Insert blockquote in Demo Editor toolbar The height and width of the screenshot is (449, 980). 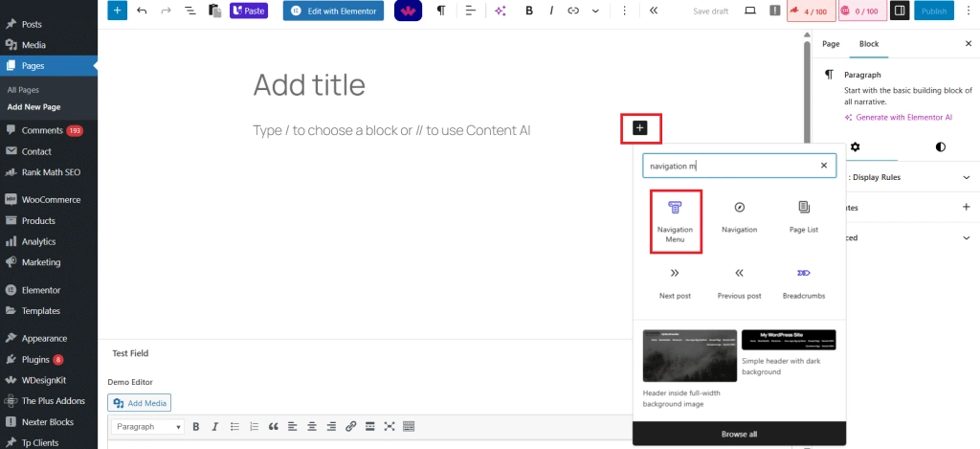tap(274, 426)
